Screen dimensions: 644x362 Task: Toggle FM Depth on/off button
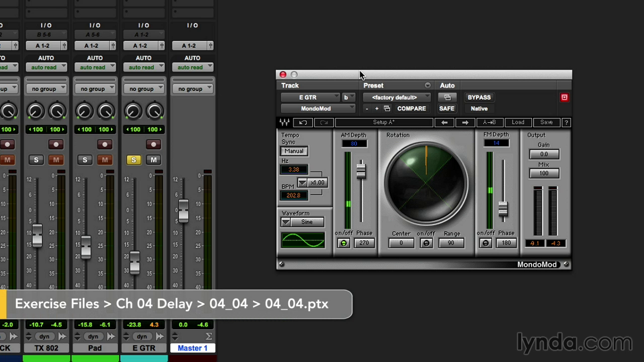click(486, 243)
